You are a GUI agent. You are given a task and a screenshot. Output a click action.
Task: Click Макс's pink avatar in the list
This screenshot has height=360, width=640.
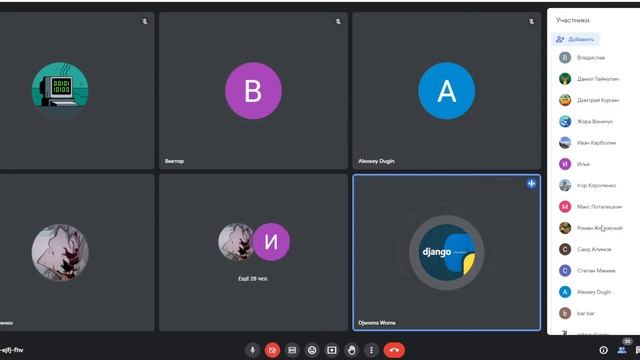pos(565,207)
